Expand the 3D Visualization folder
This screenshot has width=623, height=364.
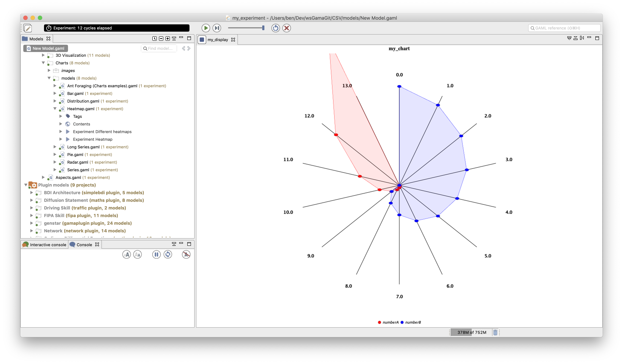(x=43, y=55)
